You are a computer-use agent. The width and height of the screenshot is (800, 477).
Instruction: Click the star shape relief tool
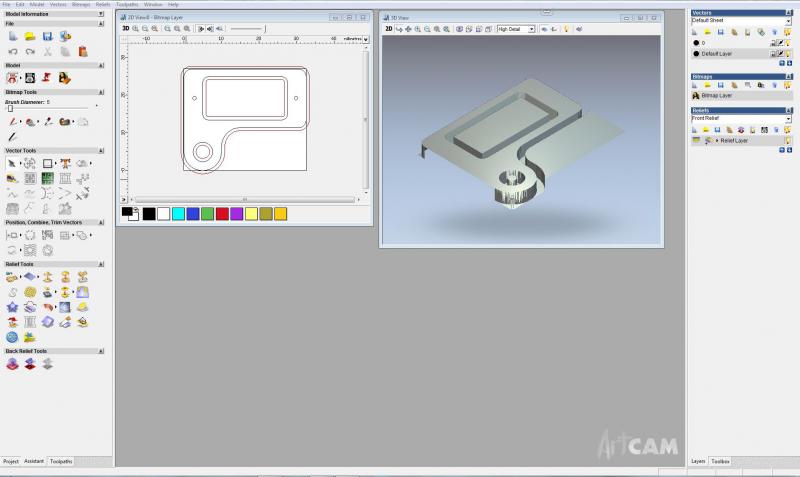pyautogui.click(x=12, y=307)
